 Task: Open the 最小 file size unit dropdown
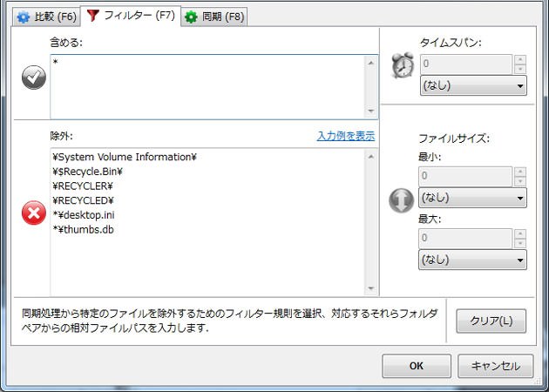pyautogui.click(x=472, y=198)
